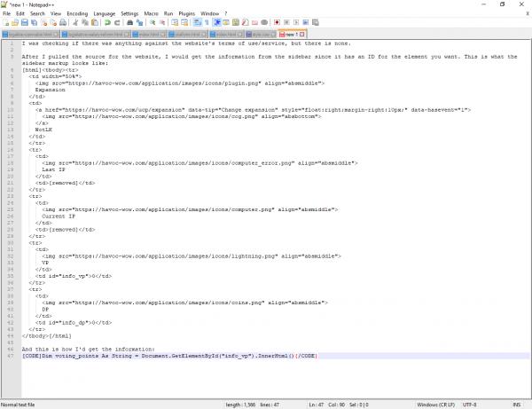Switch to the style.css tab
The height and width of the screenshot is (409, 532).
pos(261,35)
